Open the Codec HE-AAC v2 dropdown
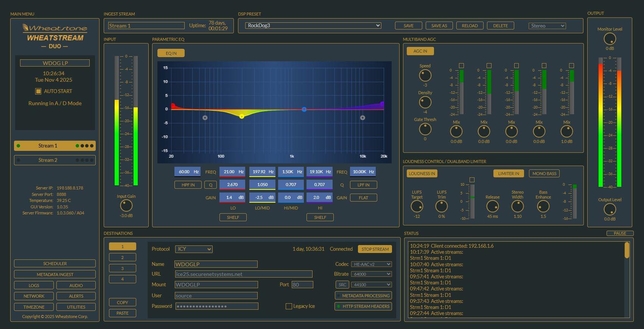The height and width of the screenshot is (329, 644). (371, 264)
